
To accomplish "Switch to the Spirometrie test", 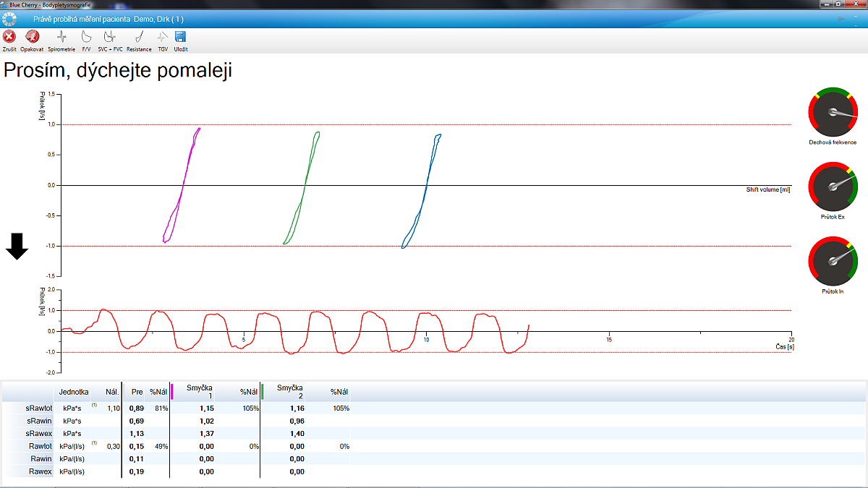I will point(61,38).
